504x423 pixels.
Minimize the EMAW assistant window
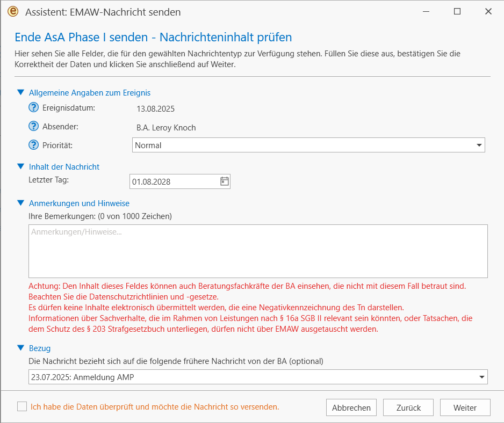point(426,12)
